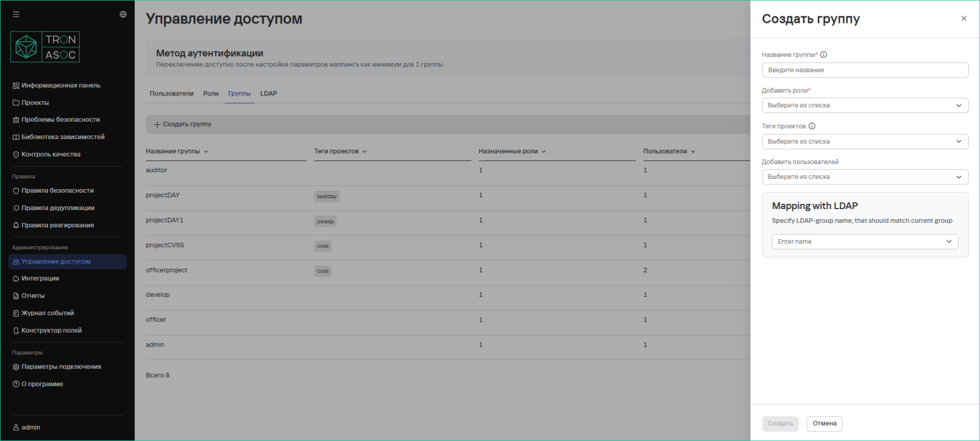
Task: Click info icon beside Теги проектов
Action: (812, 126)
